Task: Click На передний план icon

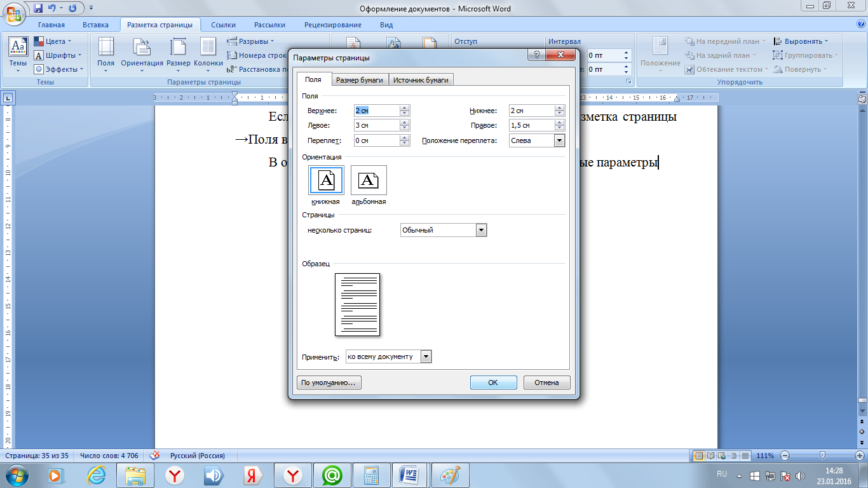Action: pyautogui.click(x=689, y=41)
